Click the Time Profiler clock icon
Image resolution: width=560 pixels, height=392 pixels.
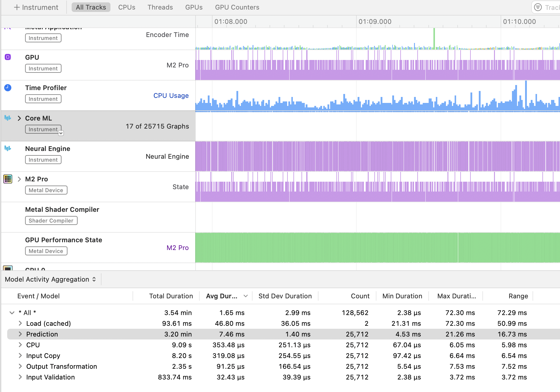tap(8, 88)
